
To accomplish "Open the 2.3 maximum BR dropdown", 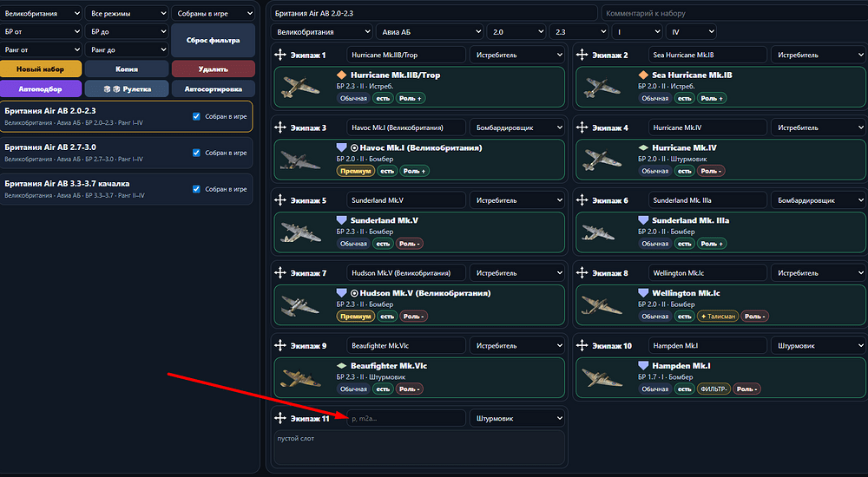I will (x=579, y=32).
